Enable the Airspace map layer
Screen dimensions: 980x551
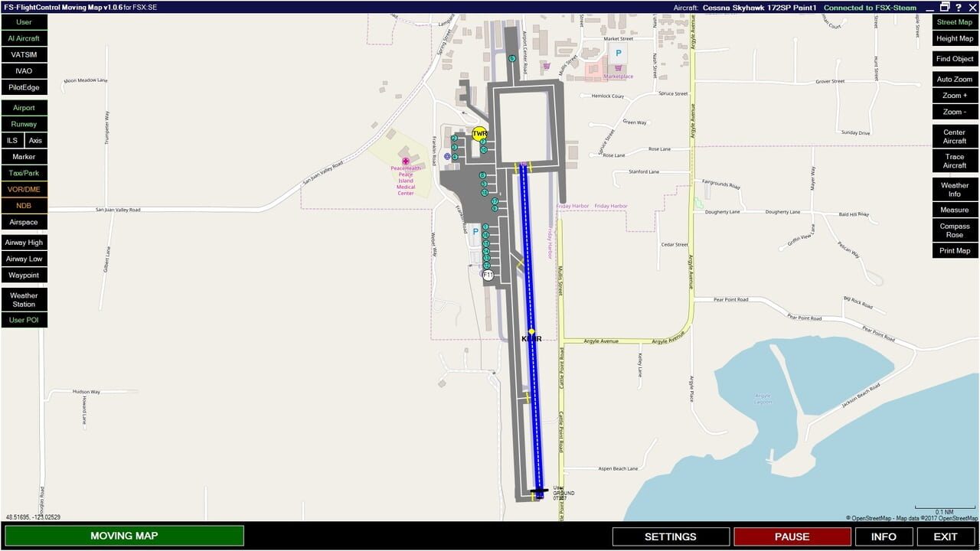tap(24, 222)
